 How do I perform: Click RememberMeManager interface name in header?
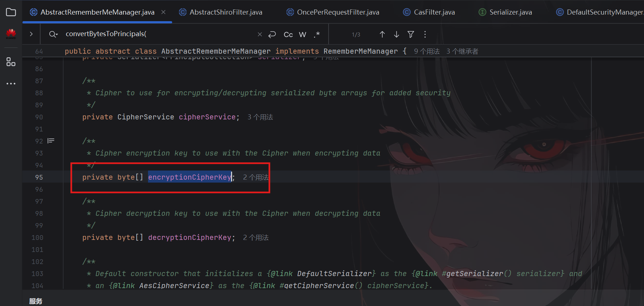[361, 51]
